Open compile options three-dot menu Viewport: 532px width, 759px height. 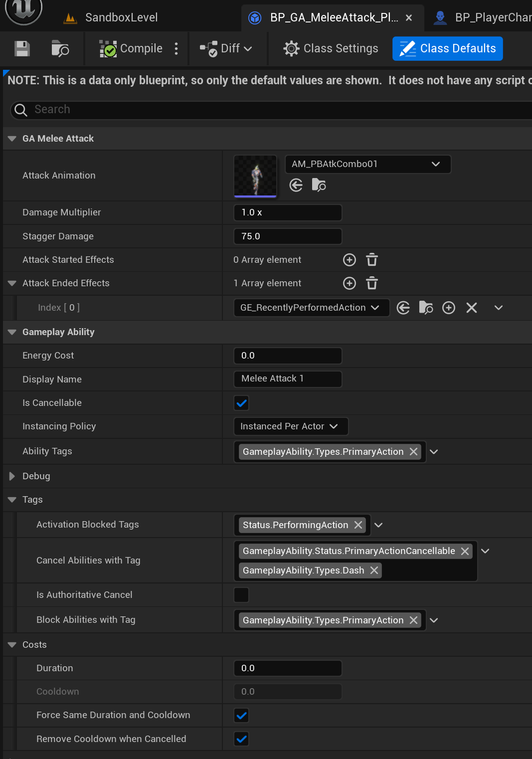coord(176,48)
